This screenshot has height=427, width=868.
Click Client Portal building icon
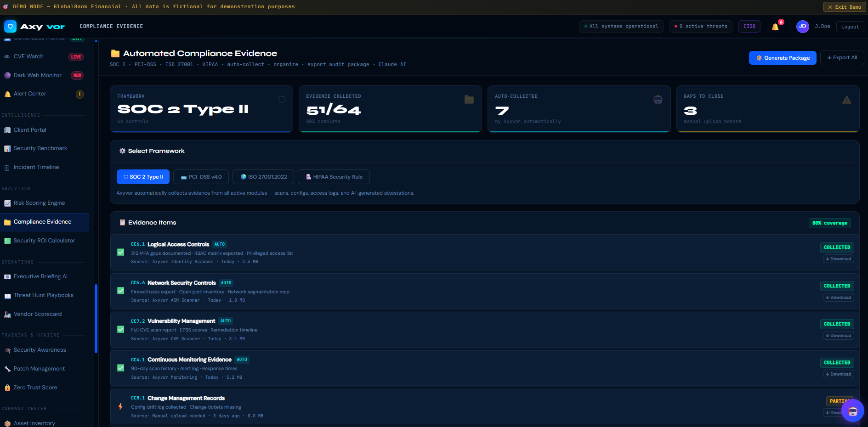[x=7, y=130]
